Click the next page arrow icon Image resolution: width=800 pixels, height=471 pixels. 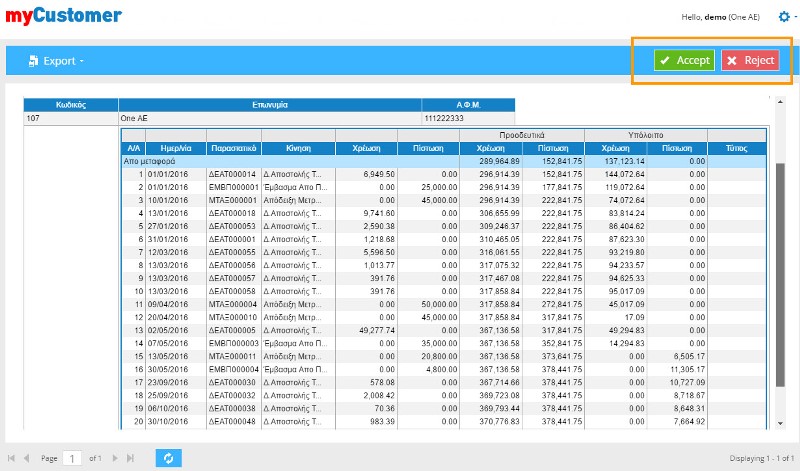click(116, 457)
